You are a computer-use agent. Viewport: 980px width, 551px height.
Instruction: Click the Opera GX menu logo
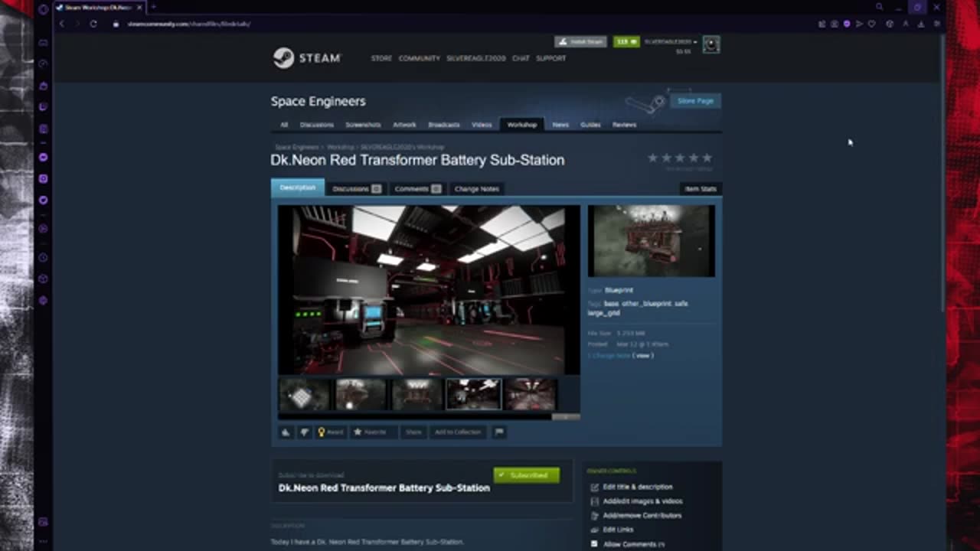[43, 8]
